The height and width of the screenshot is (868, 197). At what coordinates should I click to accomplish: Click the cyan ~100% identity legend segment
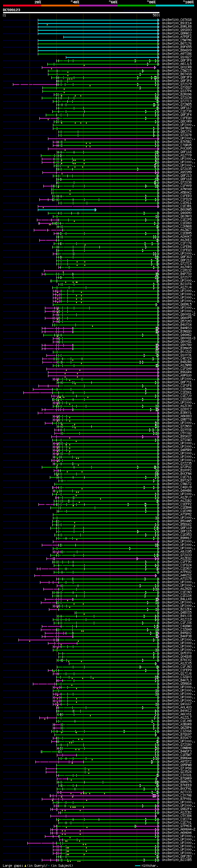[x=175, y=6]
